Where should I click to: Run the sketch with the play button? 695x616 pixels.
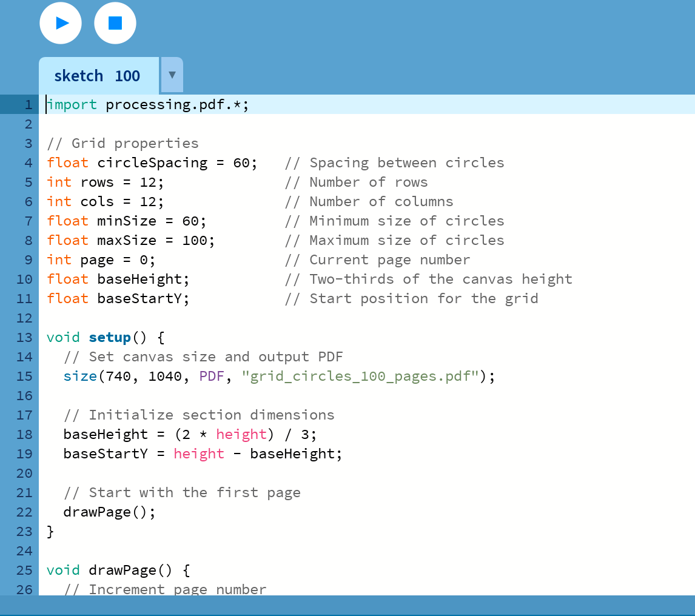coord(61,23)
